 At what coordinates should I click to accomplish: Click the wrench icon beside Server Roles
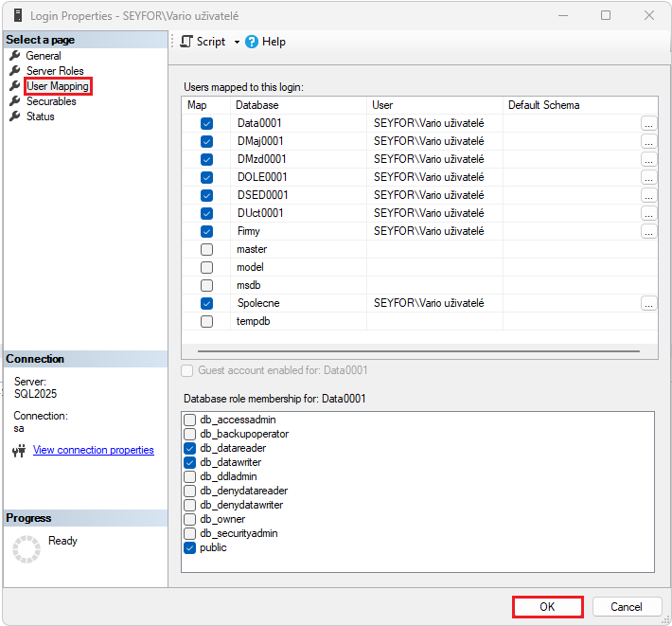pyautogui.click(x=15, y=71)
